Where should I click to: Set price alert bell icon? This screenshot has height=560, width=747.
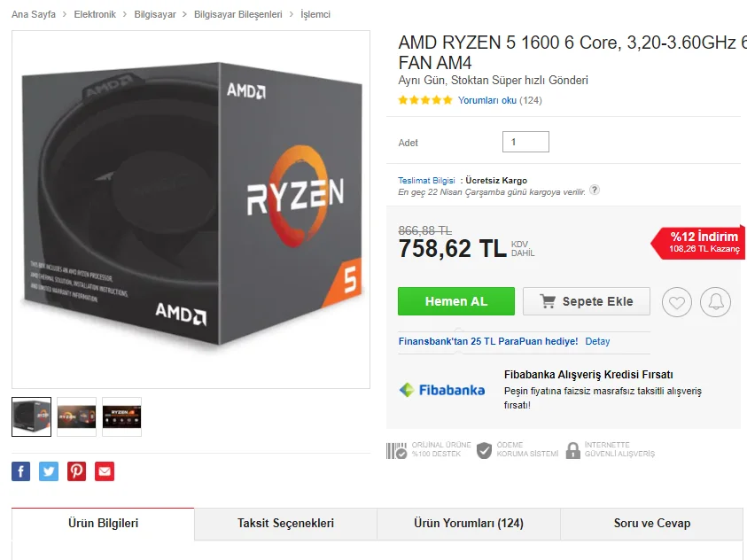pos(715,302)
